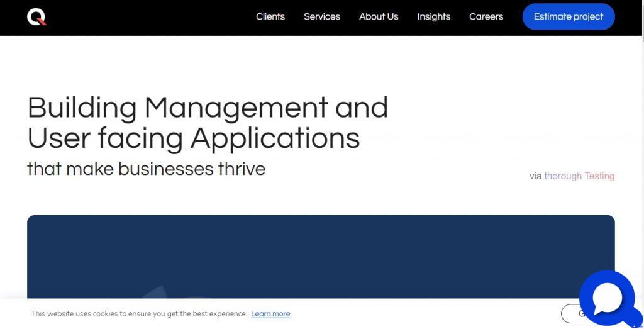Viewport: 644px width, 329px height.
Task: Open the Careers menu item
Action: point(486,17)
